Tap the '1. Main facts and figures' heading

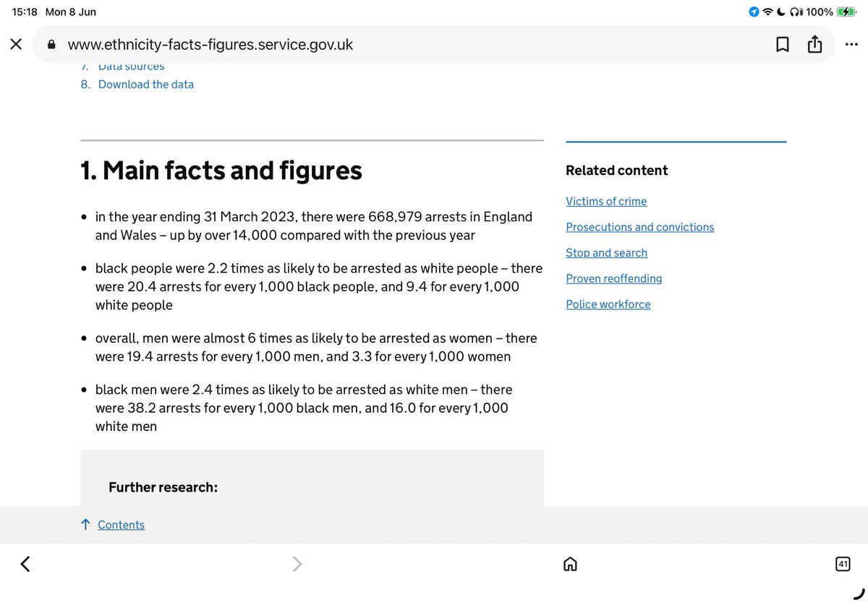(x=221, y=171)
